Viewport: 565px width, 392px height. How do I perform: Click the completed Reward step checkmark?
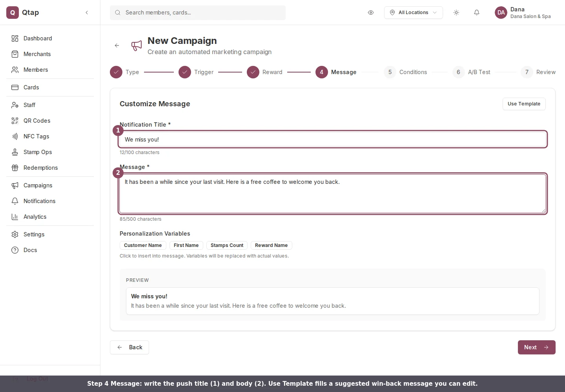[x=253, y=72]
